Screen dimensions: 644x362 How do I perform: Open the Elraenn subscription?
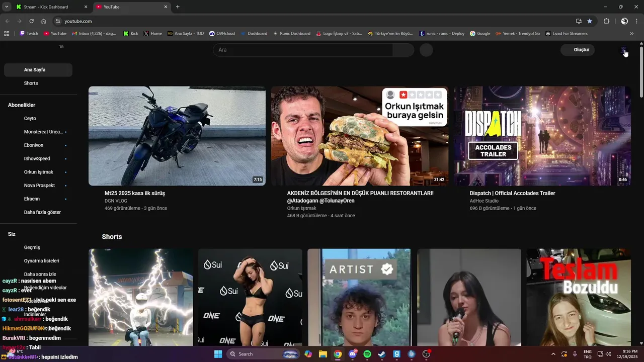(x=38, y=199)
